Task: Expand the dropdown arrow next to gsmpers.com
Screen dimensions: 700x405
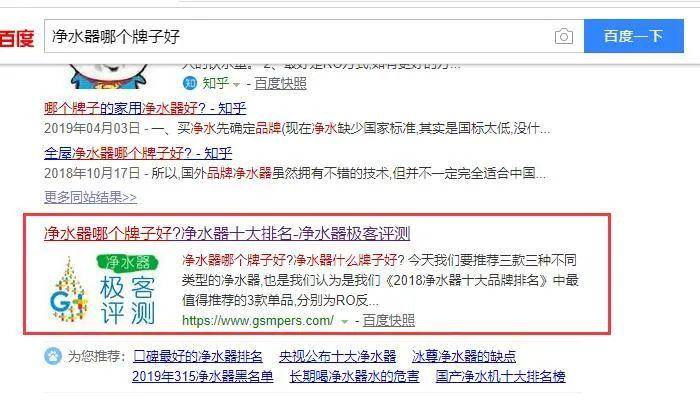Action: pyautogui.click(x=344, y=321)
